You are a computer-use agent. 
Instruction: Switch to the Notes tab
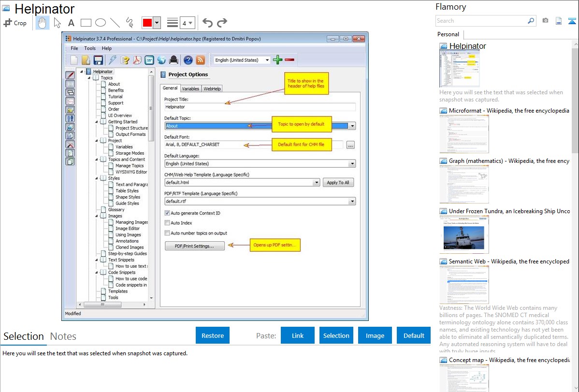tap(63, 336)
